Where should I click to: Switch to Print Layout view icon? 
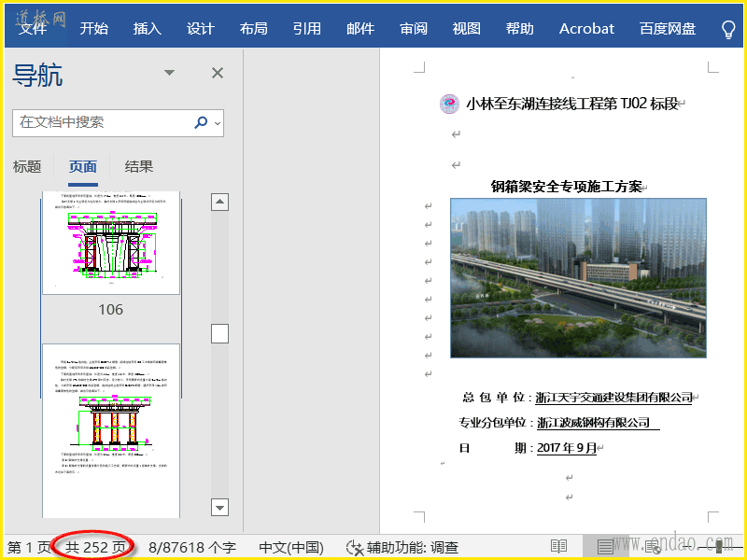click(x=604, y=547)
